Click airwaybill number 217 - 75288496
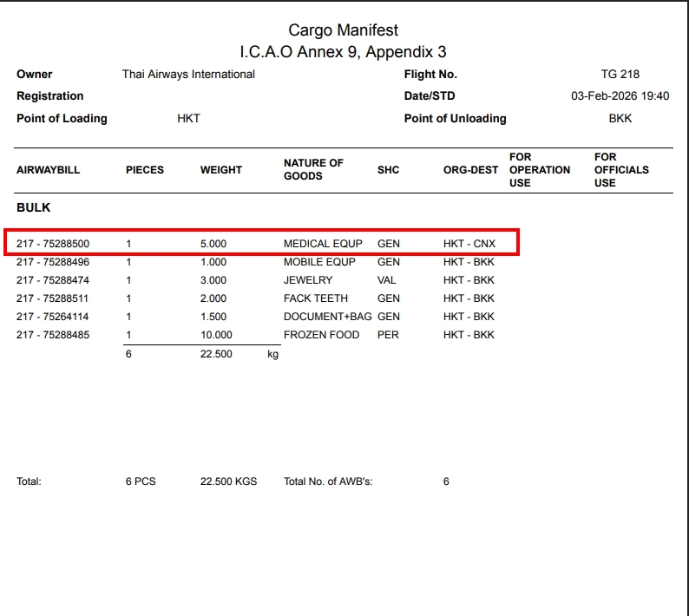 click(x=53, y=262)
